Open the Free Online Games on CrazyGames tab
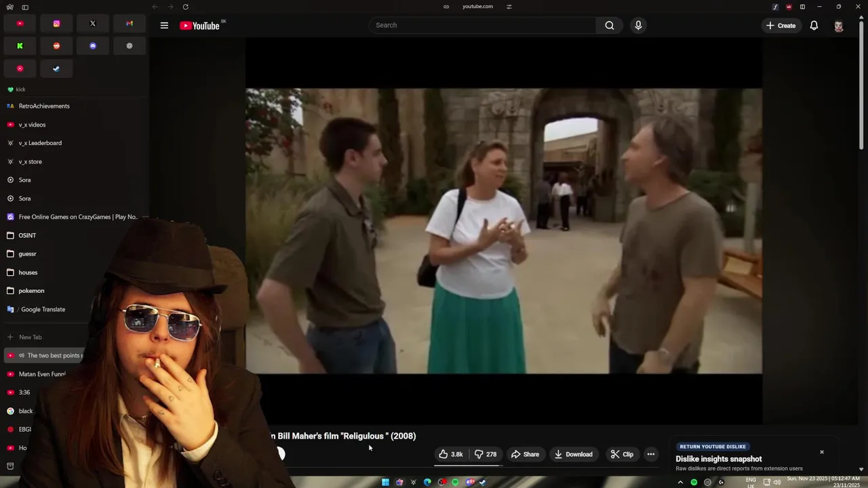Image resolution: width=868 pixels, height=488 pixels. [75, 217]
